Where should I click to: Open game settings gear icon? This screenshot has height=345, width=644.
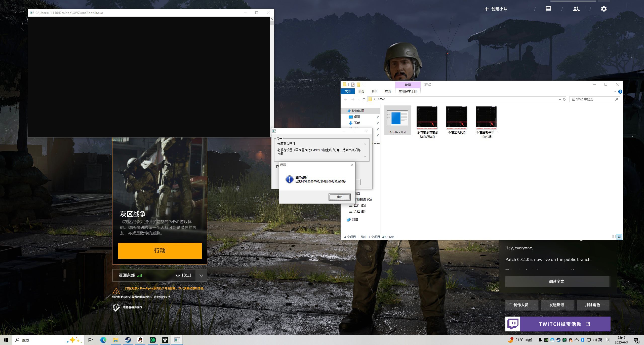(604, 9)
